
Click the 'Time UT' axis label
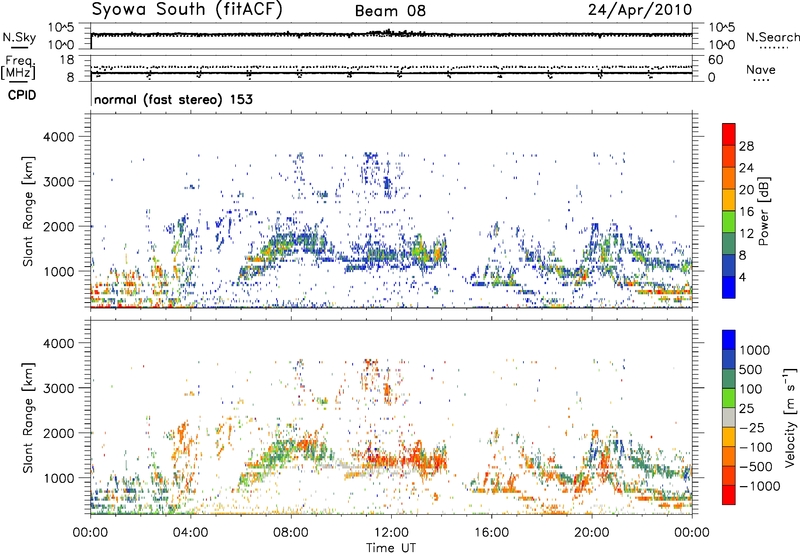click(x=391, y=548)
